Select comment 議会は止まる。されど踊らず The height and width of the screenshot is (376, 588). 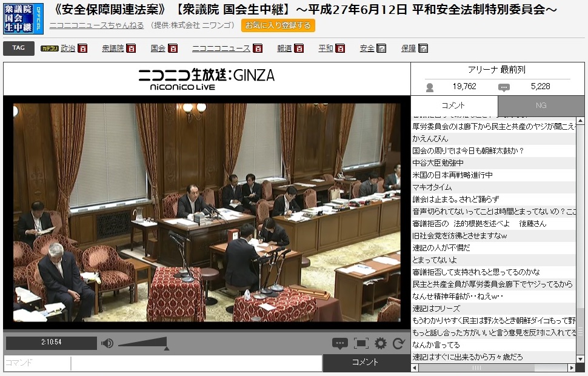click(x=493, y=200)
